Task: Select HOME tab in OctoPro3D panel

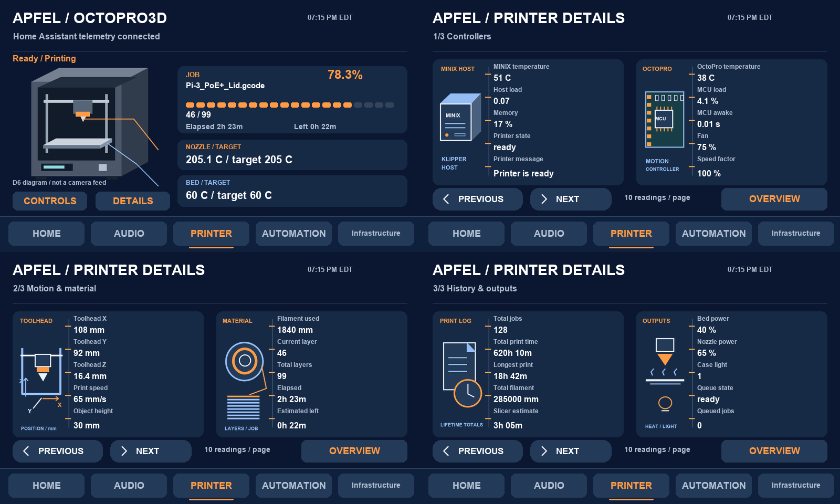Action: pyautogui.click(x=46, y=234)
